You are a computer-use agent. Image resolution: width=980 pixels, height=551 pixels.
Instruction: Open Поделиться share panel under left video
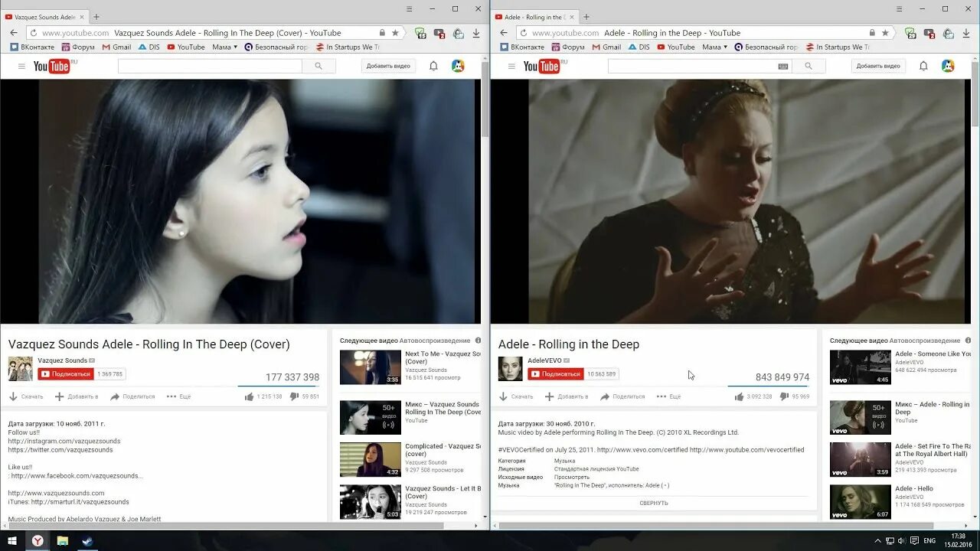coord(132,396)
